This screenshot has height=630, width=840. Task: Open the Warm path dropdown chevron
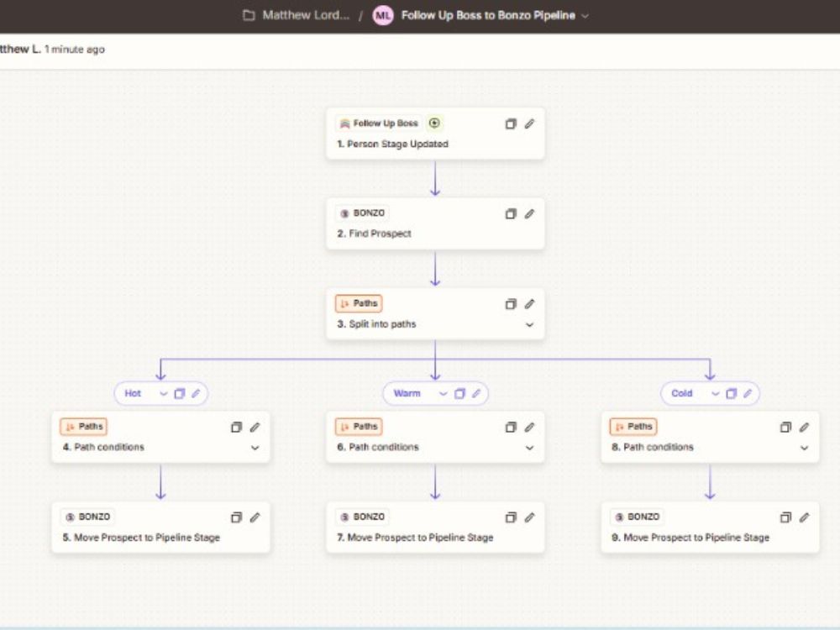[443, 394]
